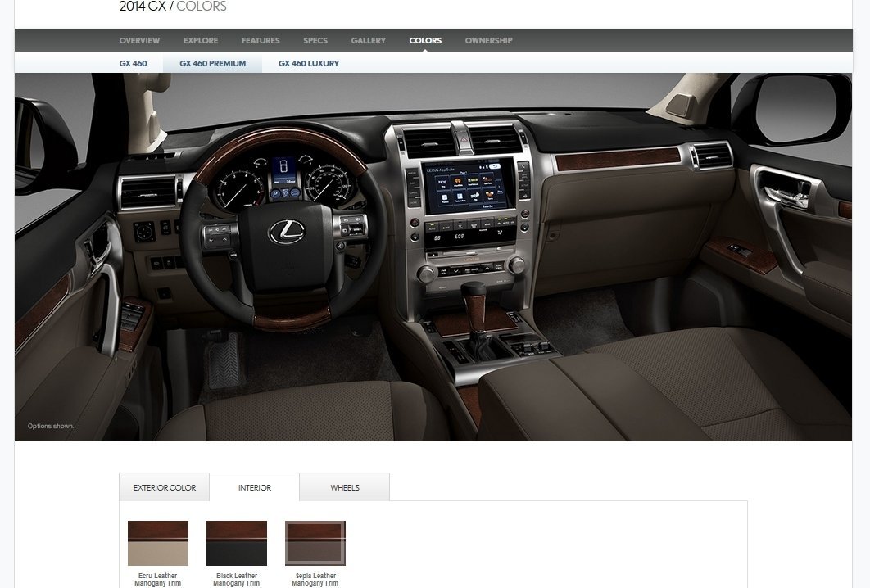Open the Overview nav item

click(139, 40)
